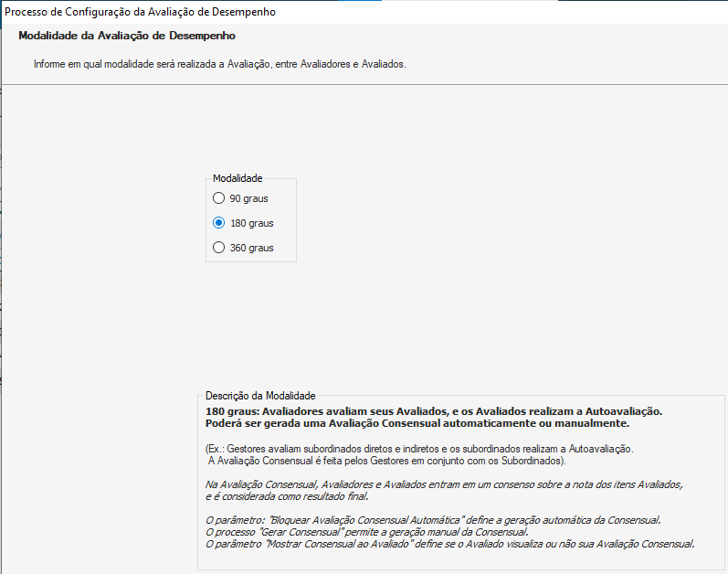The width and height of the screenshot is (728, 574).
Task: Click the Modalidade group box caption
Action: (237, 178)
